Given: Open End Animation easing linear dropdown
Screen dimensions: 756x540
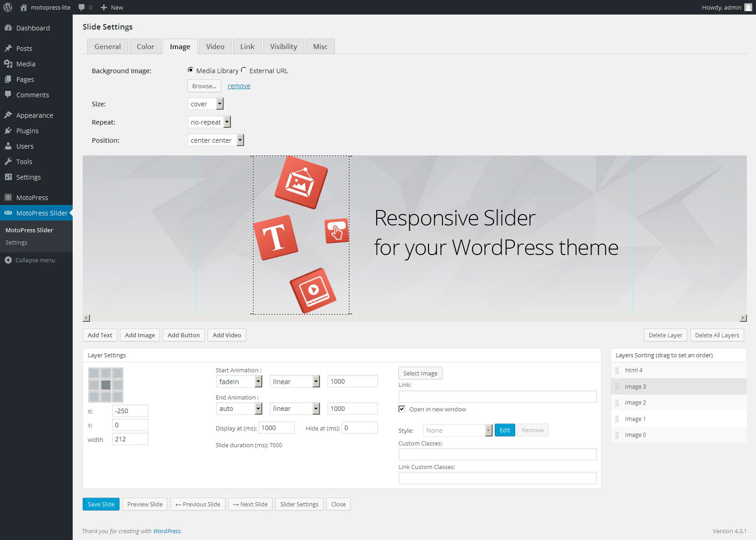Looking at the screenshot, I should coord(295,409).
